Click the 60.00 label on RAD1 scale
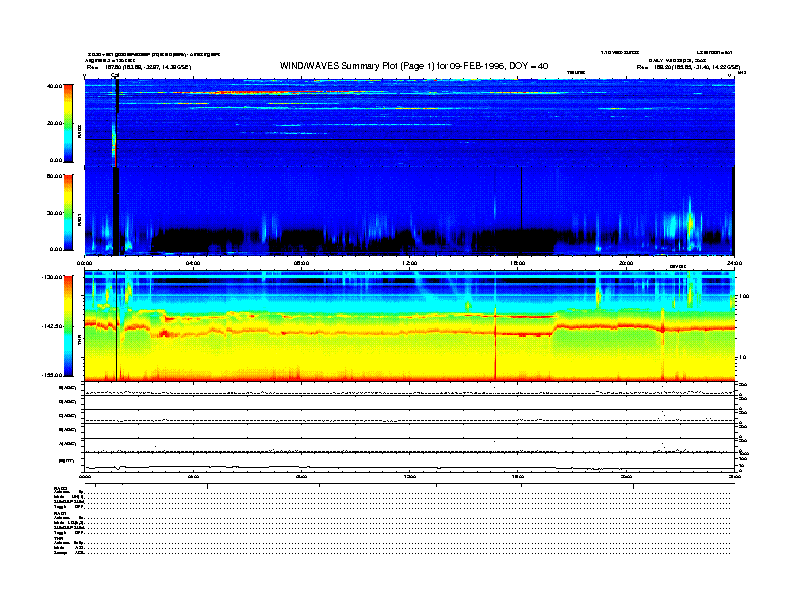Screen dimensions: 792x612 54,176
